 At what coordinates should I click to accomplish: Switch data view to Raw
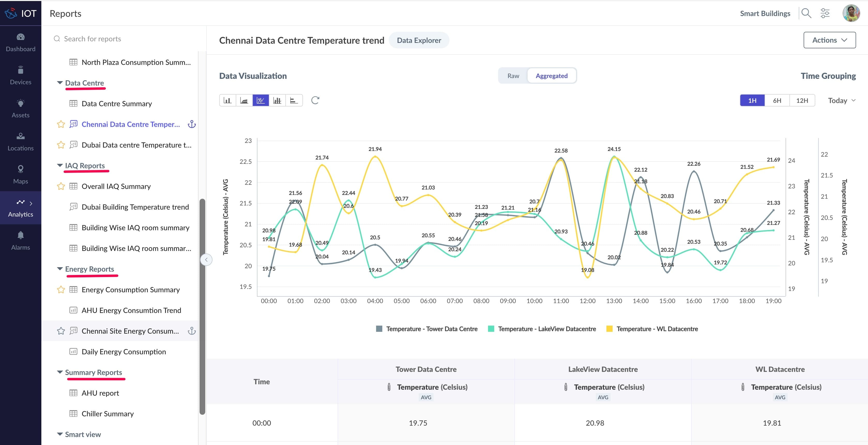tap(513, 76)
